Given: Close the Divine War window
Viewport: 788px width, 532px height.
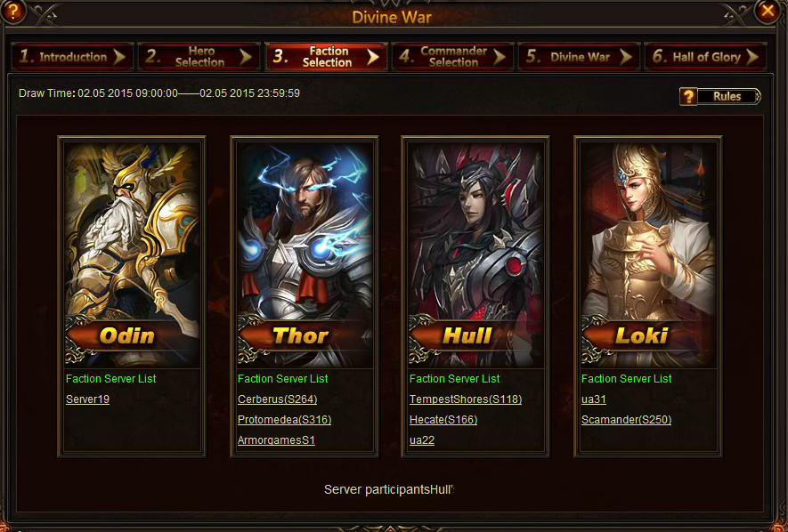Looking at the screenshot, I should point(768,11).
